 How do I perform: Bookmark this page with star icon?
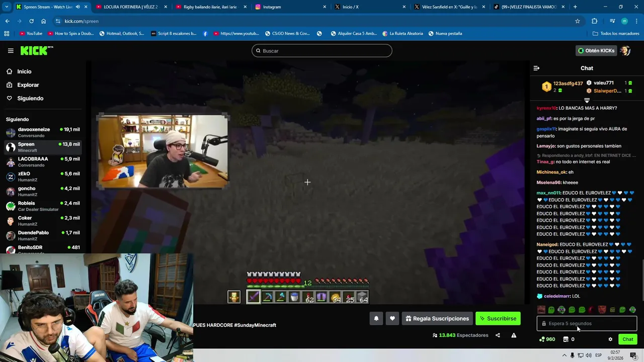click(x=578, y=21)
